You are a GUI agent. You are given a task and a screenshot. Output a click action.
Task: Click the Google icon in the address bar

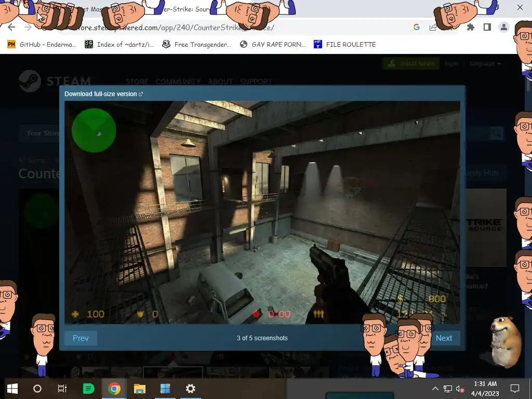pyautogui.click(x=417, y=27)
